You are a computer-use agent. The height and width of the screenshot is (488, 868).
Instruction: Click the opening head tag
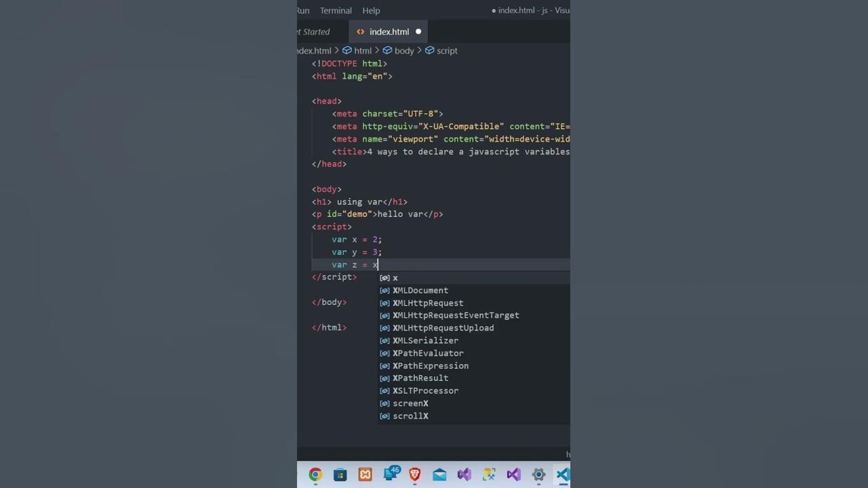click(x=327, y=102)
